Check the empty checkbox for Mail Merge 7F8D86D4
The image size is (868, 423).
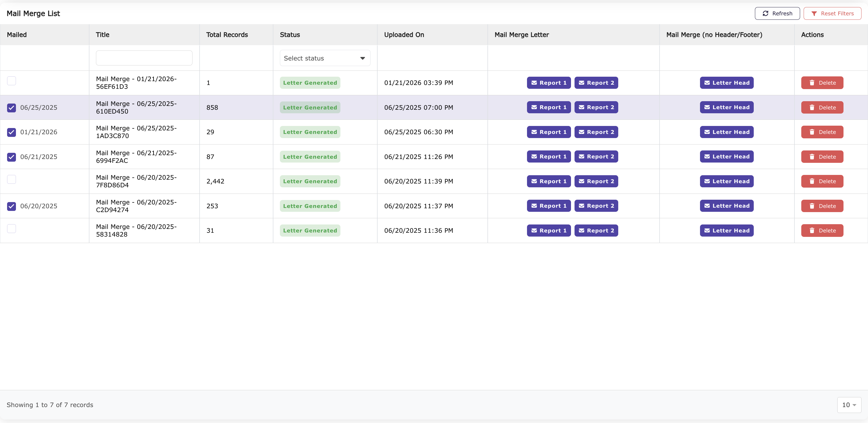[x=12, y=179]
